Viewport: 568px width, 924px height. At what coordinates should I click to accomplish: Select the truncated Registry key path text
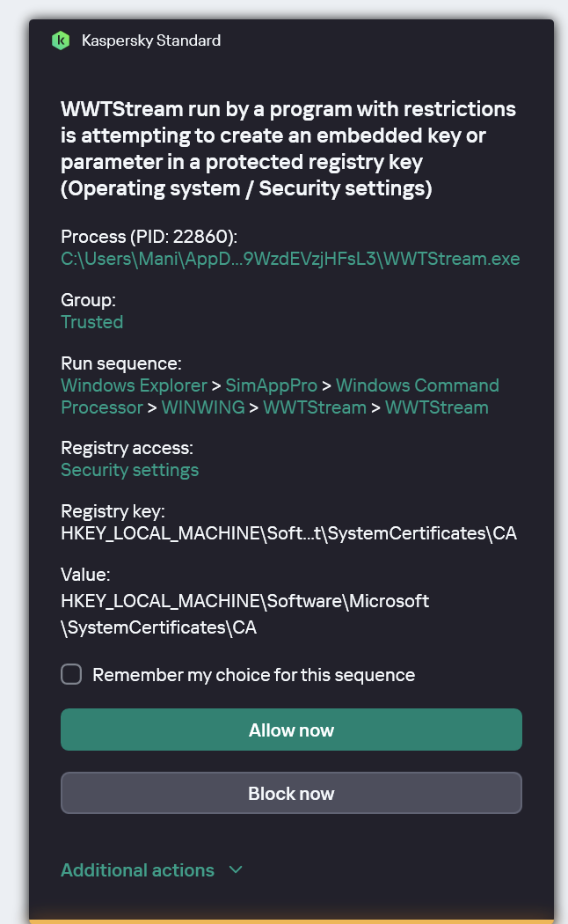click(x=289, y=533)
